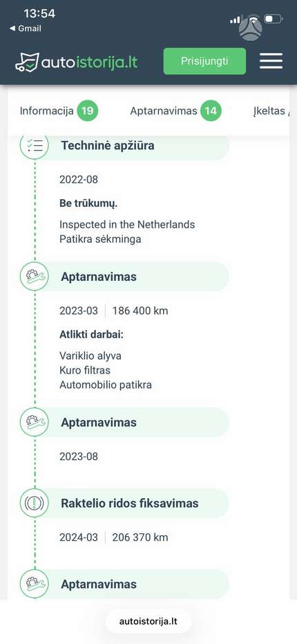The image size is (297, 644).
Task: Expand the 2023-08 Aptarnavimas header
Action: [131, 422]
